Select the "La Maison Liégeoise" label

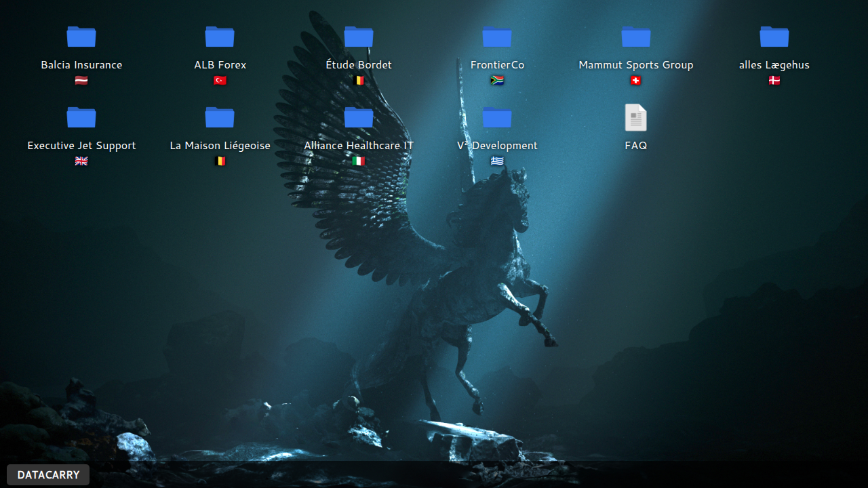pos(220,146)
